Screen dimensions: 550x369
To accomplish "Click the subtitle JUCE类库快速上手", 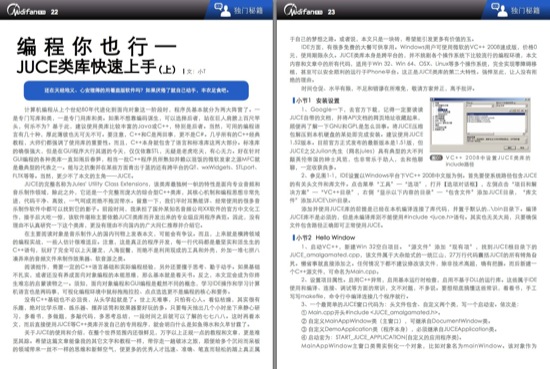I will (x=86, y=67).
